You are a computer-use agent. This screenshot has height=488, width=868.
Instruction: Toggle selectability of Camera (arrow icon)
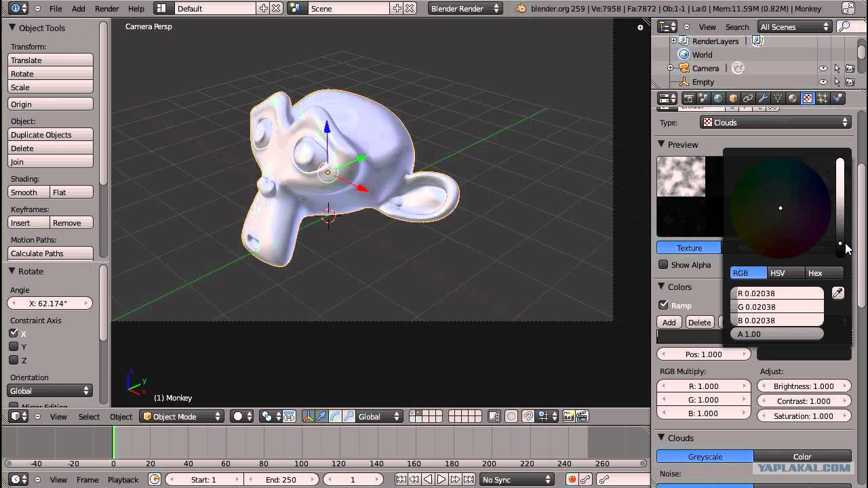click(837, 68)
